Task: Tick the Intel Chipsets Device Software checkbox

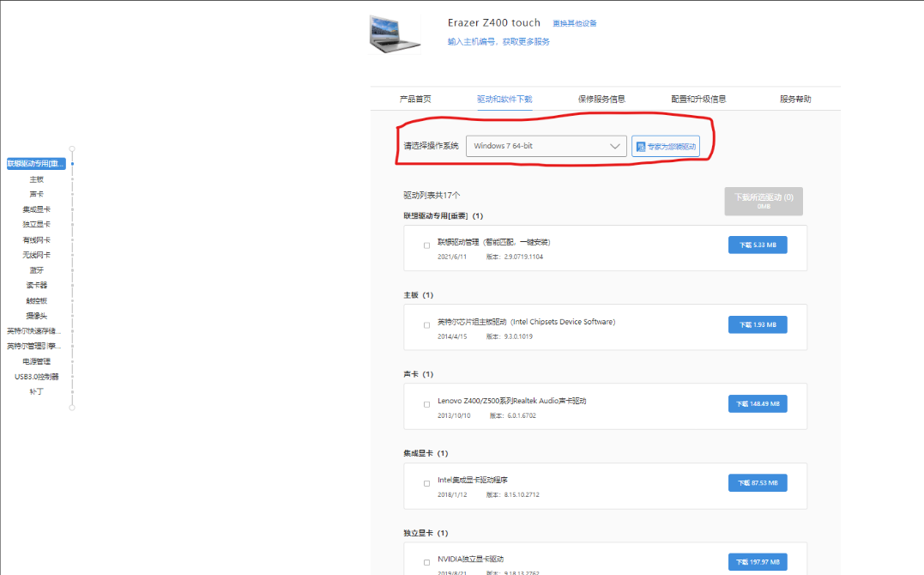Action: click(427, 325)
